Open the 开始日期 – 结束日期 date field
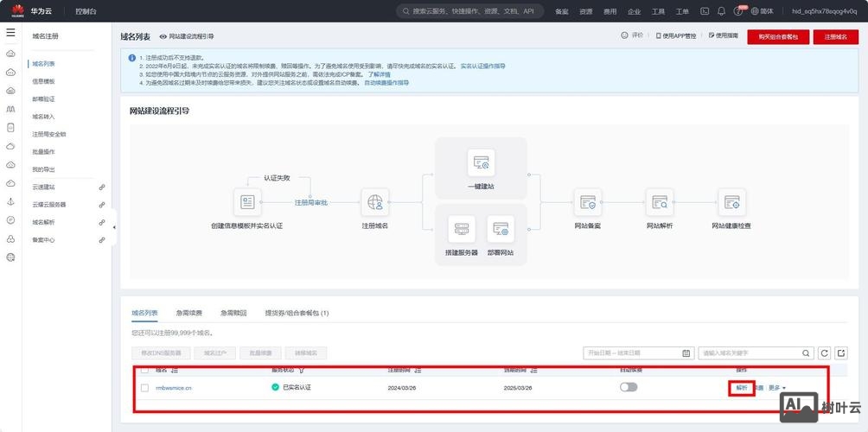Viewport: 868px width, 432px height. pyautogui.click(x=640, y=353)
